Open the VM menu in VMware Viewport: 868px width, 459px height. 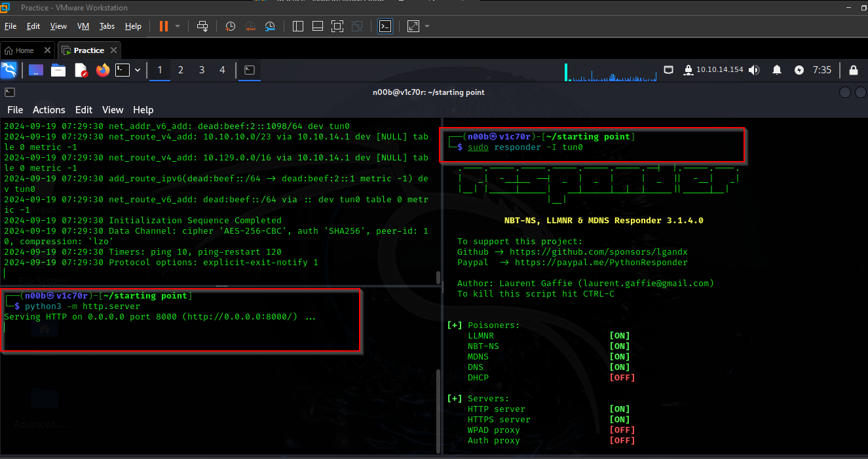click(x=83, y=26)
